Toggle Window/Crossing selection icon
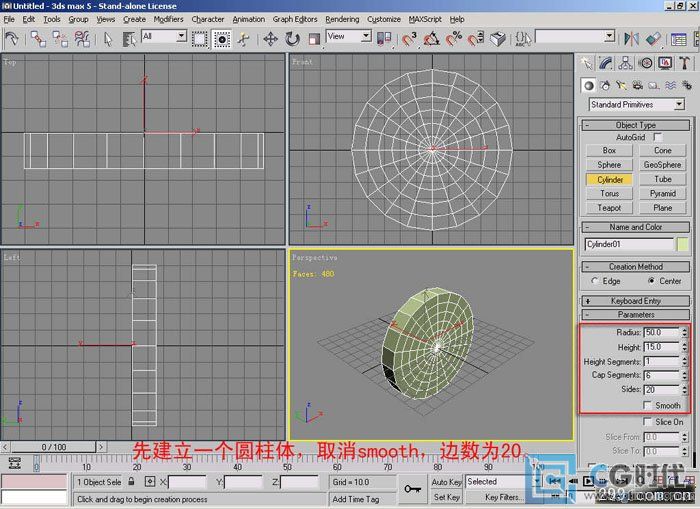The height and width of the screenshot is (509, 700). [222, 39]
